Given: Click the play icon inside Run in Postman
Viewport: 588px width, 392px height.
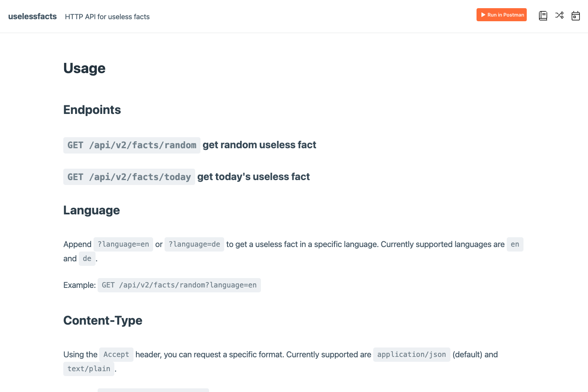Looking at the screenshot, I should [483, 14].
